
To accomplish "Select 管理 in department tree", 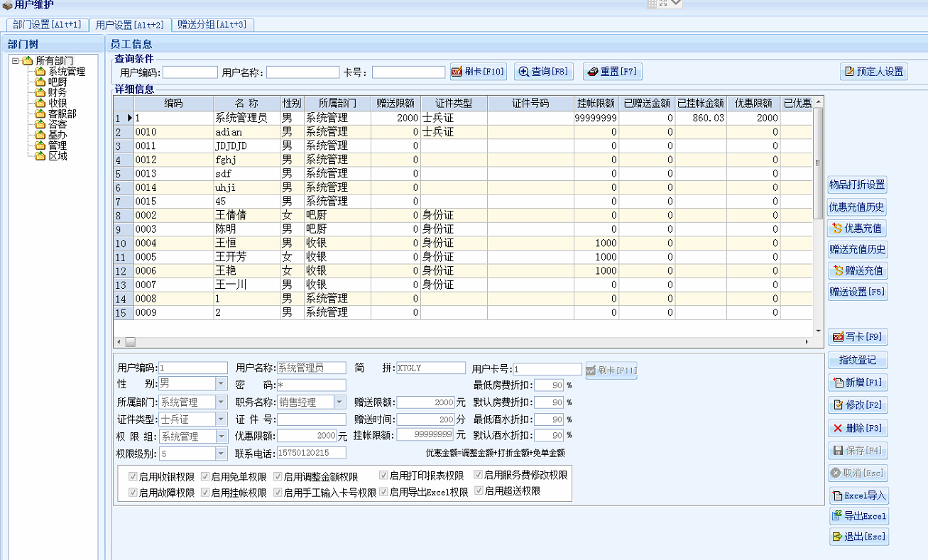I will pyautogui.click(x=58, y=146).
